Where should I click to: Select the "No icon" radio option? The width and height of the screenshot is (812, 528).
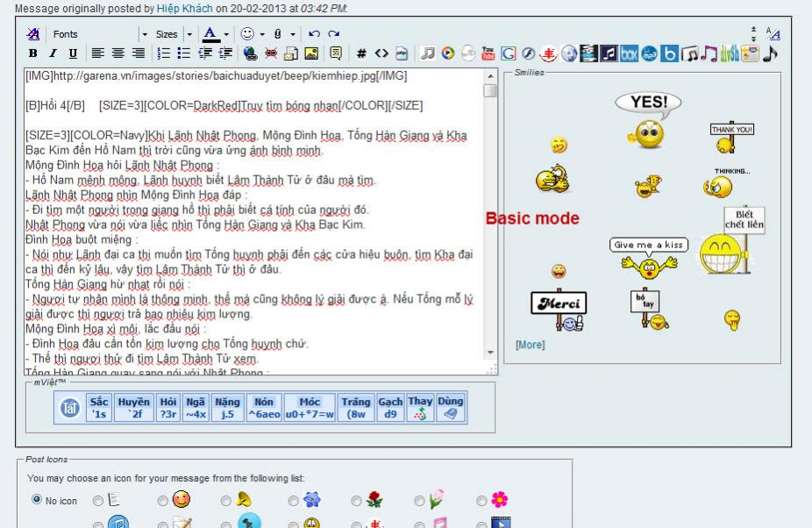click(36, 500)
